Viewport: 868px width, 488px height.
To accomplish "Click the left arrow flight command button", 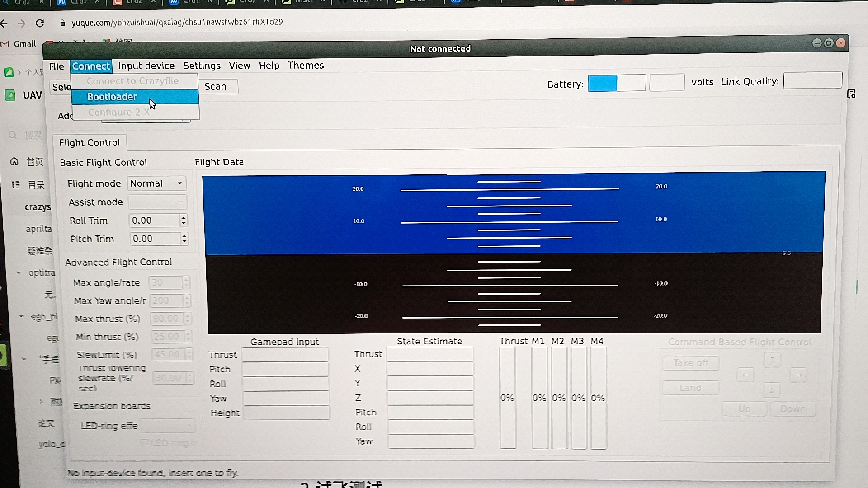I will pyautogui.click(x=745, y=375).
